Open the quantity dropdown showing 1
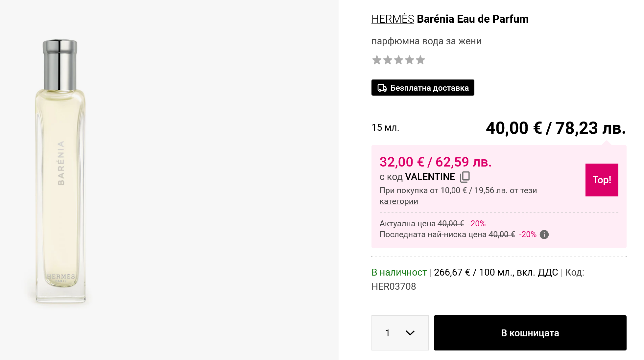Viewport: 644px width, 360px height. (400, 333)
